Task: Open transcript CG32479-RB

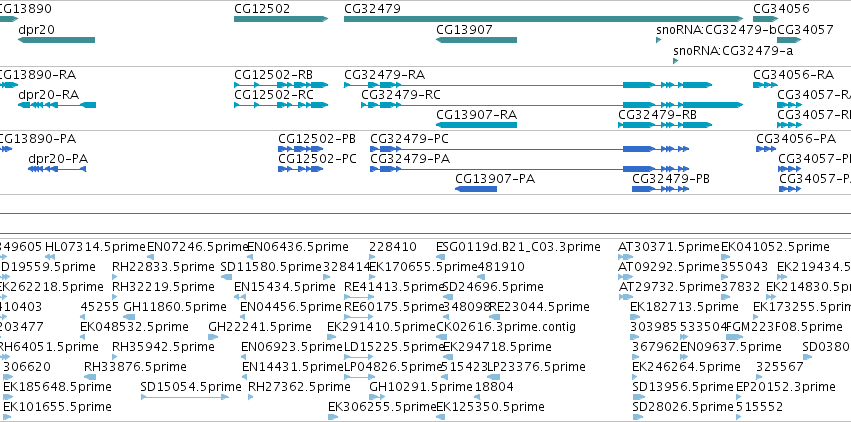Action: click(x=657, y=114)
